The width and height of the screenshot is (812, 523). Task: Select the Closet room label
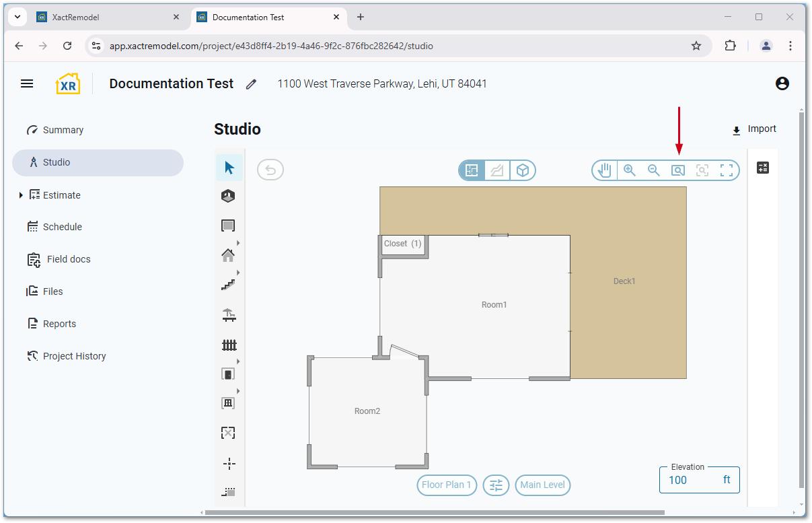402,244
